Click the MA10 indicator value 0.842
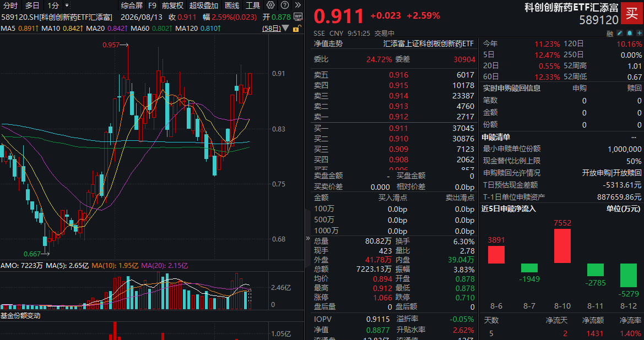The width and height of the screenshot is (644, 340). click(73, 29)
